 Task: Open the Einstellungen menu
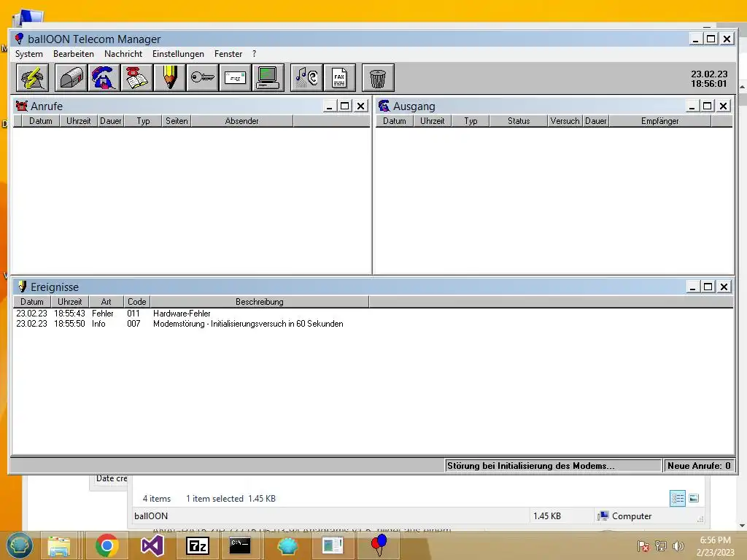point(178,54)
